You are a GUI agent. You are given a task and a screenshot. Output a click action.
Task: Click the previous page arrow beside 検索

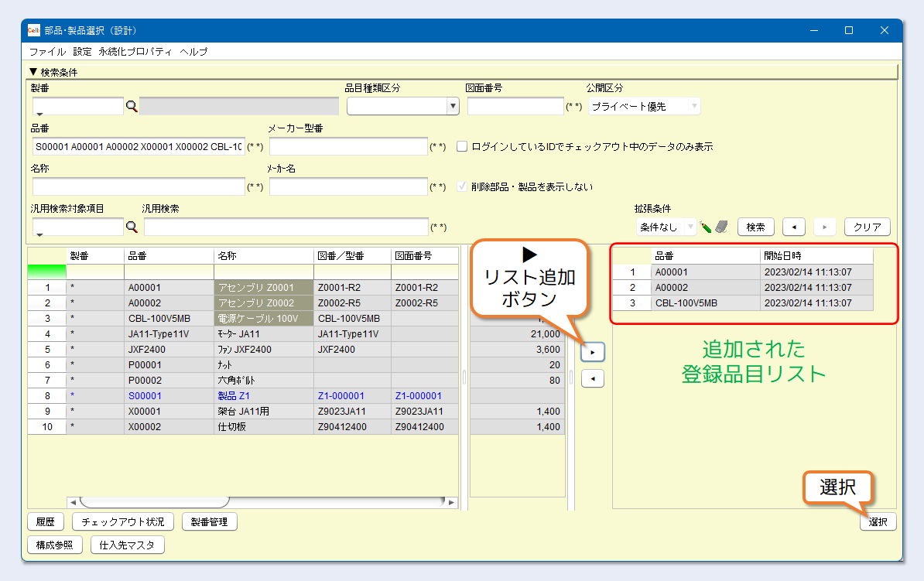(x=794, y=227)
